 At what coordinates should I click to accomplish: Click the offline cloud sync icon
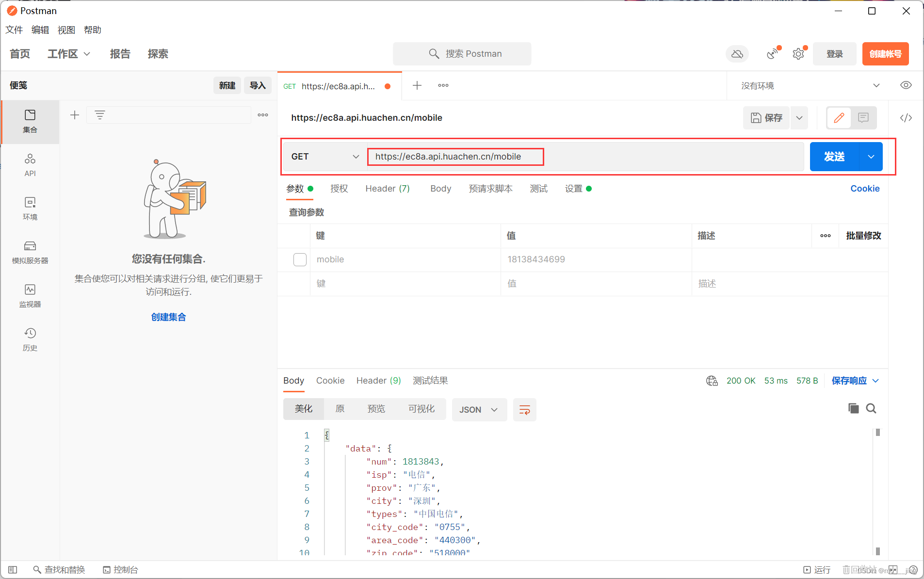coord(737,54)
